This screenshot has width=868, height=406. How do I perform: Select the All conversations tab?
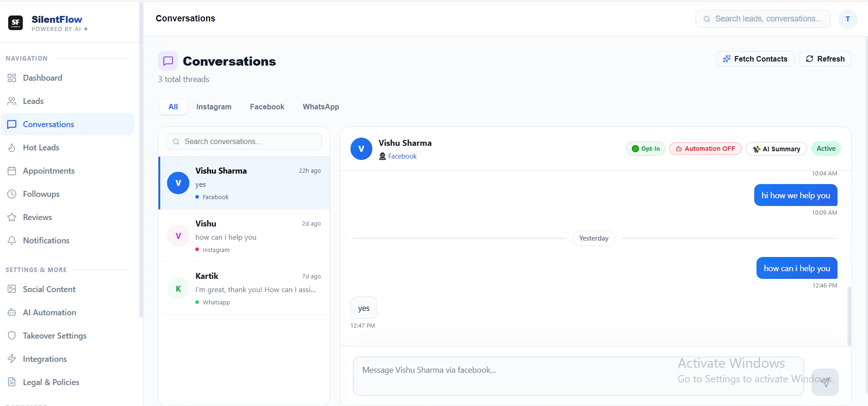tap(173, 107)
